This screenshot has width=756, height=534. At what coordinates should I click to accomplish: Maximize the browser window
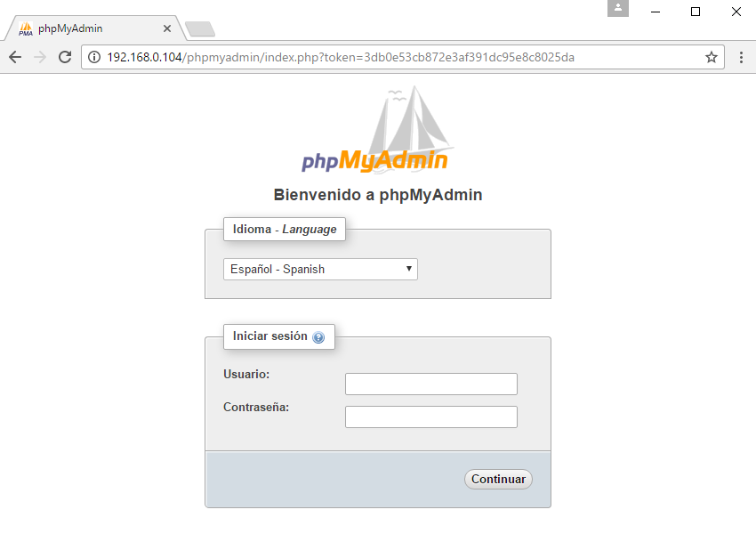click(x=696, y=12)
